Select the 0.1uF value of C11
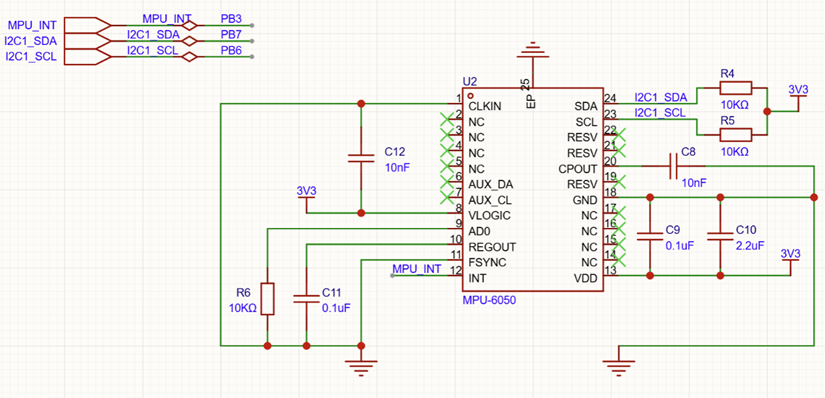The width and height of the screenshot is (825, 398). coord(336,308)
